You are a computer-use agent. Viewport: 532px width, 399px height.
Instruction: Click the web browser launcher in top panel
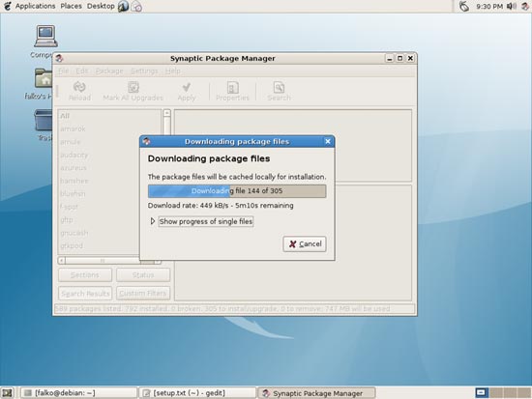[x=123, y=6]
